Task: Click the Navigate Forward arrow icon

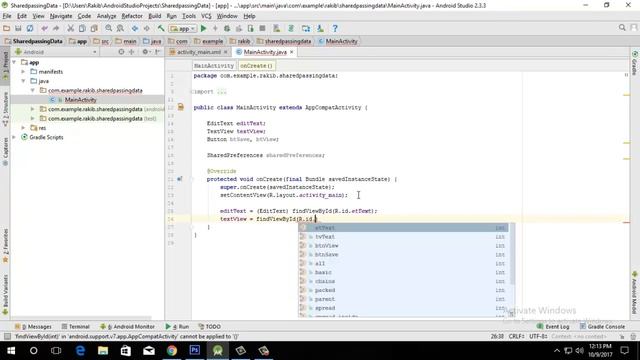Action: pyautogui.click(x=147, y=28)
